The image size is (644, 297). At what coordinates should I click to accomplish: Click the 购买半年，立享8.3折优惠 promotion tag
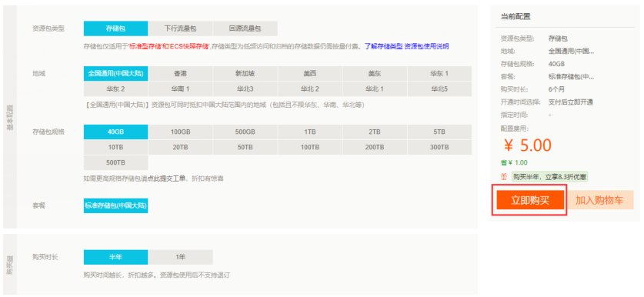click(549, 177)
